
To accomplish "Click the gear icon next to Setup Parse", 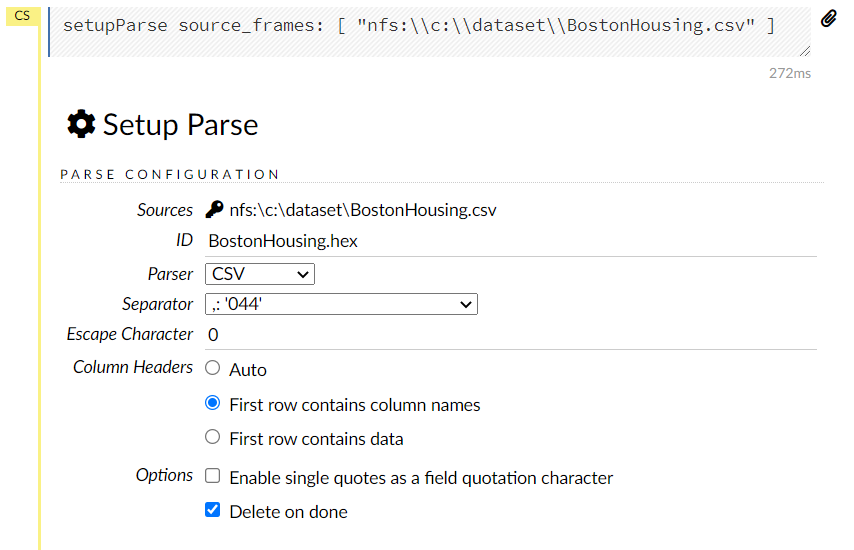I will click(80, 124).
